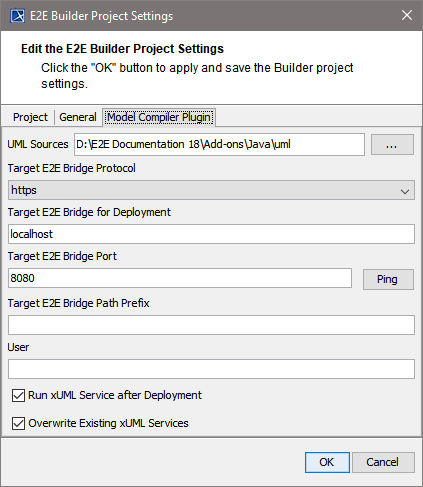
Task: Click the UML Sources path field
Action: click(x=219, y=144)
